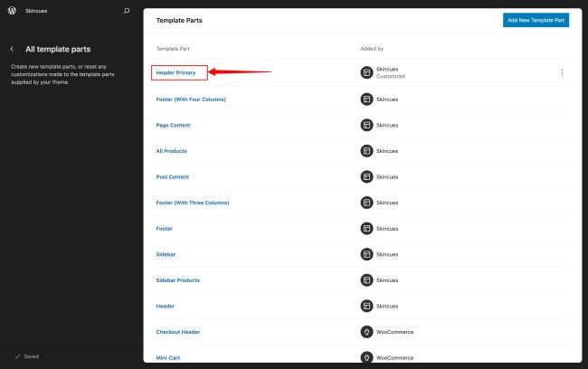Open the Mini-Cart template part
The image size is (588, 369).
coord(167,357)
